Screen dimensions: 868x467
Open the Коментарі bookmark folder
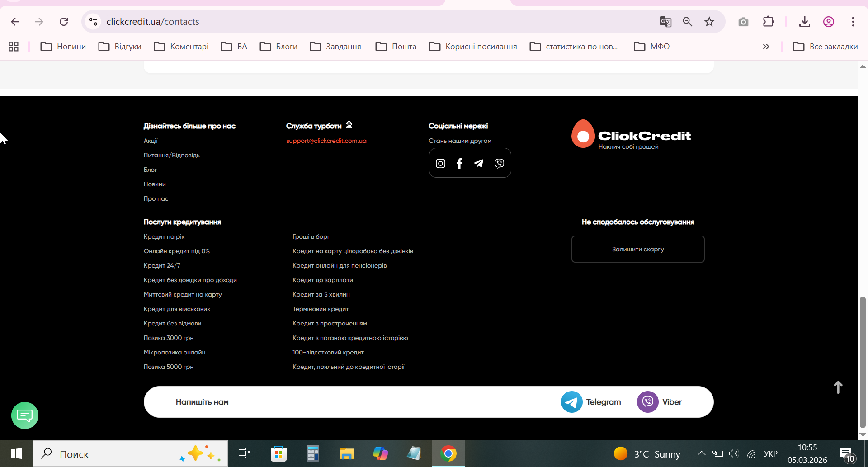(x=181, y=47)
